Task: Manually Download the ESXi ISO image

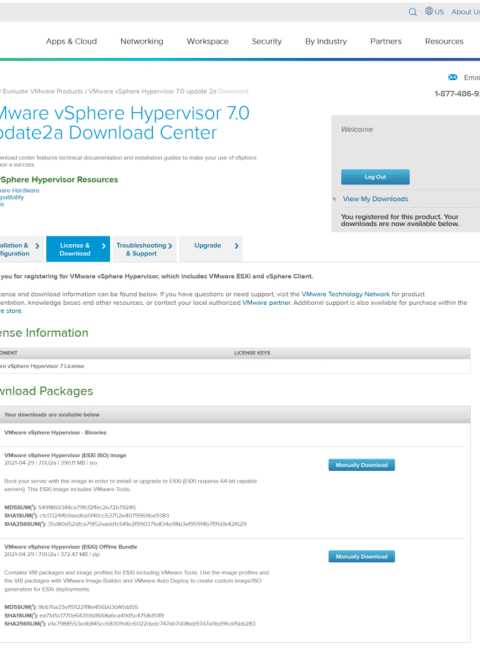Action: 361,465
